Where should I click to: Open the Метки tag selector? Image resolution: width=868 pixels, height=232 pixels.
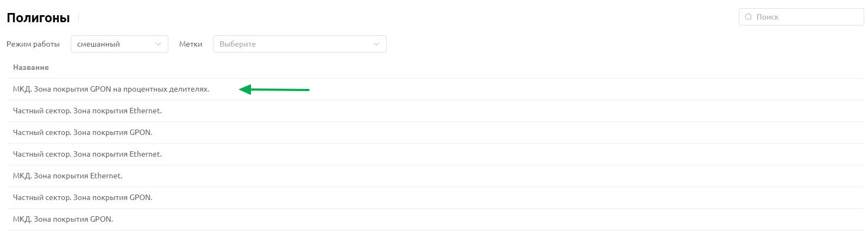[300, 44]
